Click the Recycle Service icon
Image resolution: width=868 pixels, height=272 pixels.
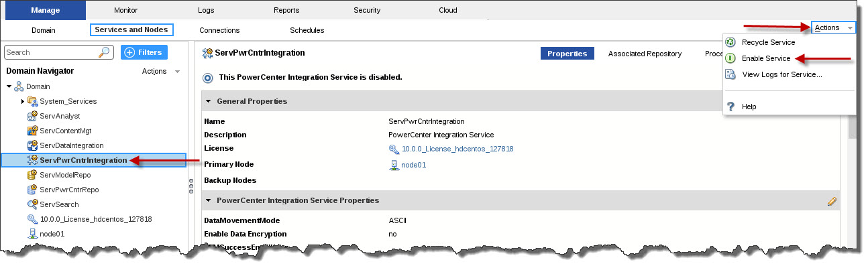click(x=730, y=42)
